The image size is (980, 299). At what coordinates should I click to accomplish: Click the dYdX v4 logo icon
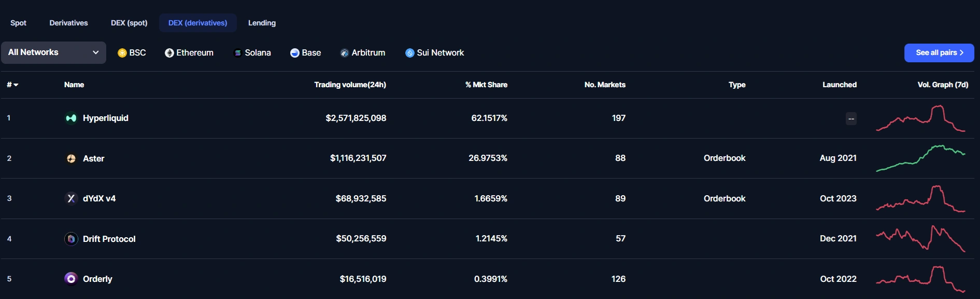pyautogui.click(x=71, y=198)
